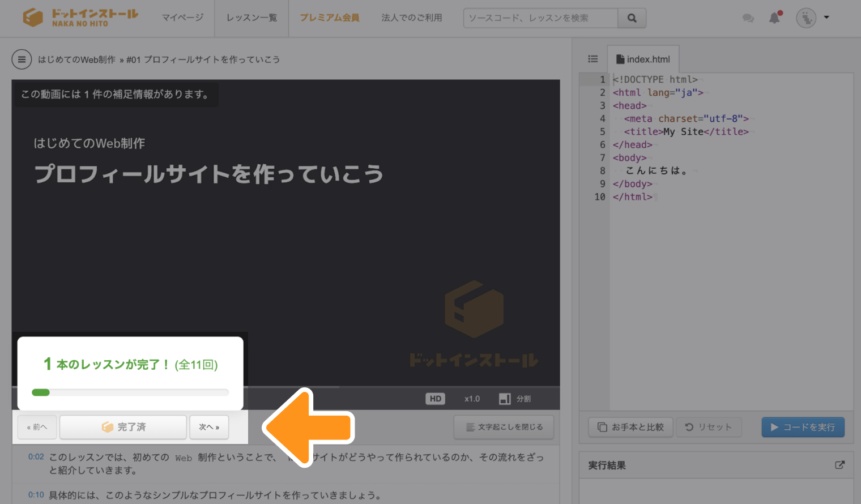This screenshot has width=861, height=504.
Task: Click the source code search field
Action: tap(540, 18)
